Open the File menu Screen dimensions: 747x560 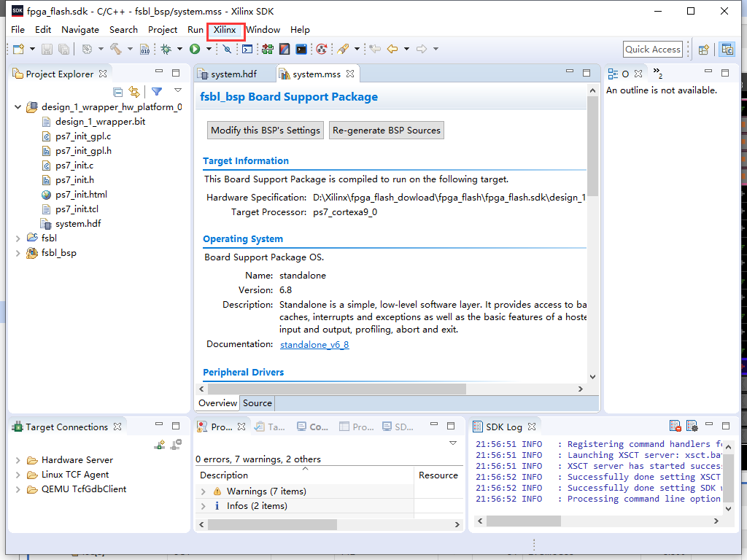click(18, 29)
